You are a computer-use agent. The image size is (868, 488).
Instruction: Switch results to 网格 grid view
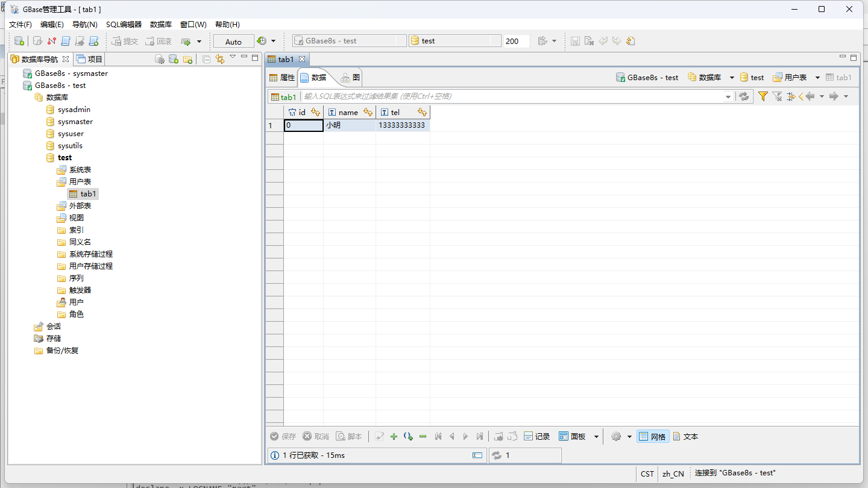653,437
